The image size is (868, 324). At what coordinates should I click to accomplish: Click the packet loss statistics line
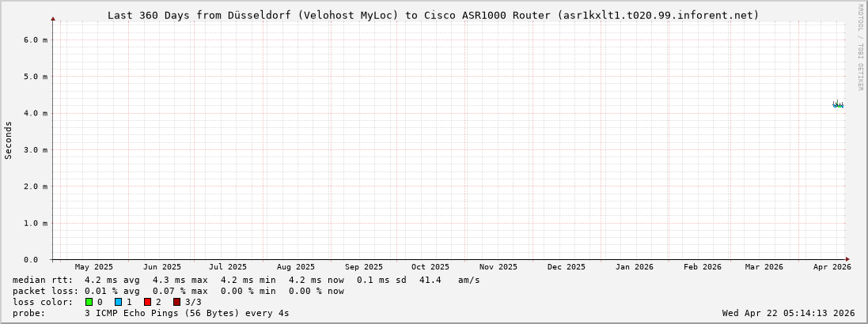click(178, 291)
